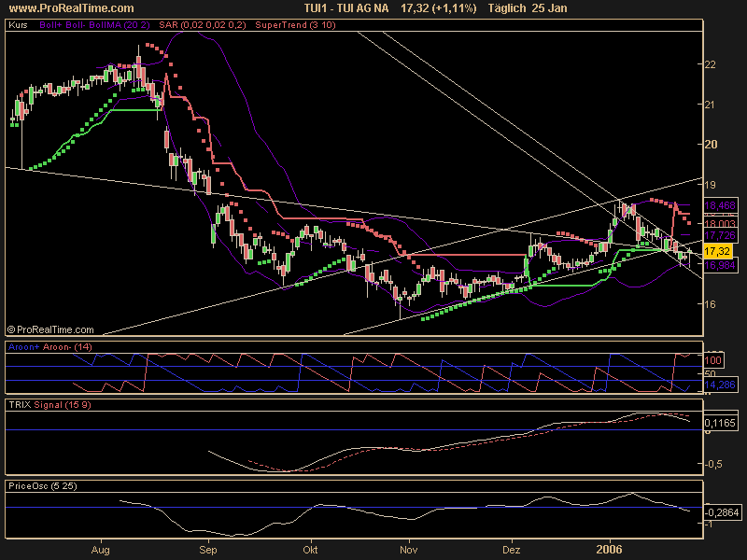This screenshot has height=560, width=747.
Task: Click the ProRealTime.com copyright watermark
Action: click(50, 329)
